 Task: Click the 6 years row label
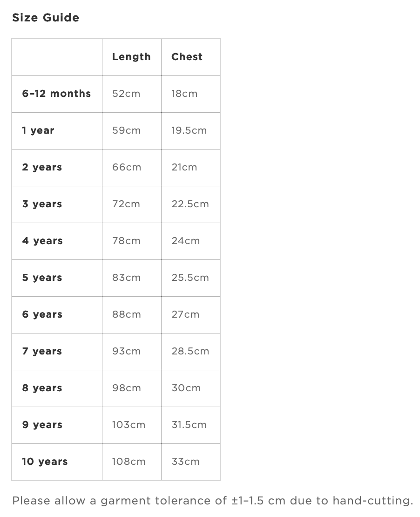point(42,314)
